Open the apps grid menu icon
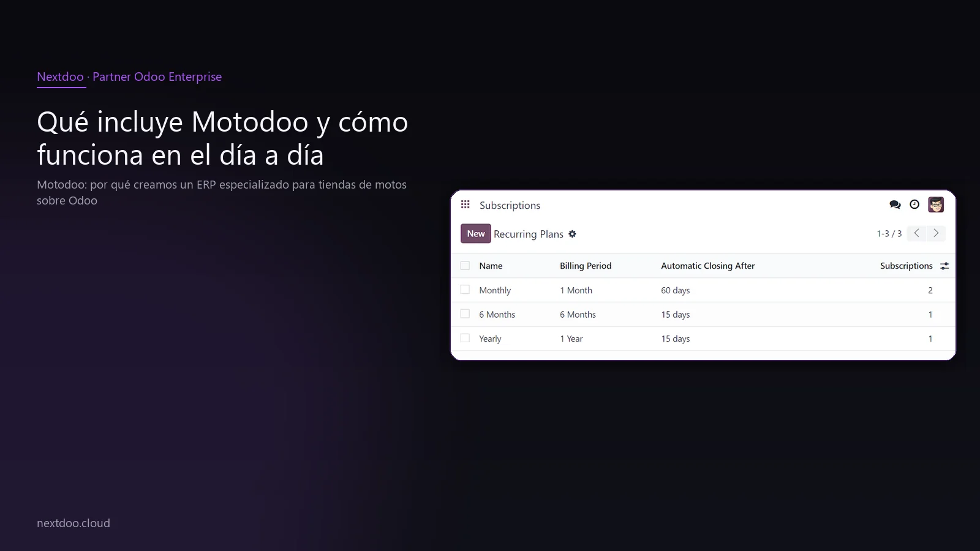 (466, 204)
